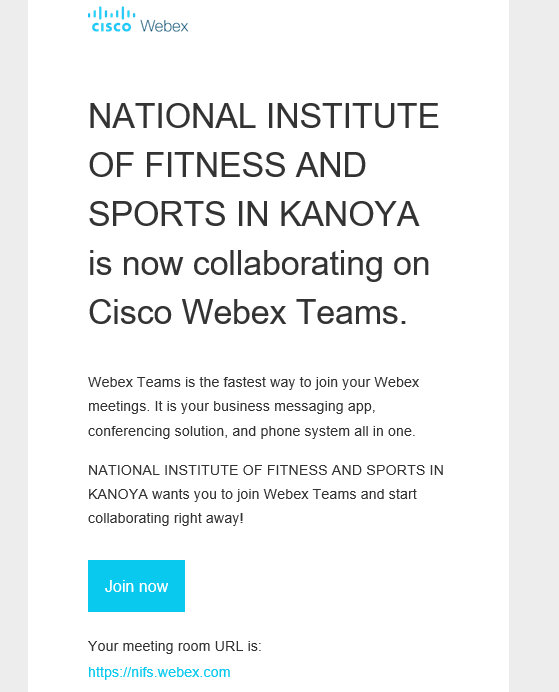This screenshot has height=692, width=559.
Task: Click the "meetings. It is your business messaging" line
Action: (x=232, y=406)
